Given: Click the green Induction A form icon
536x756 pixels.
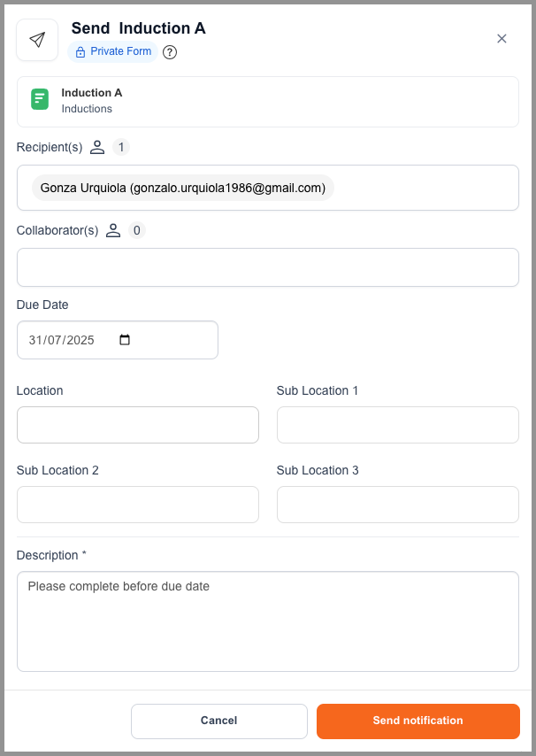Looking at the screenshot, I should pyautogui.click(x=40, y=99).
